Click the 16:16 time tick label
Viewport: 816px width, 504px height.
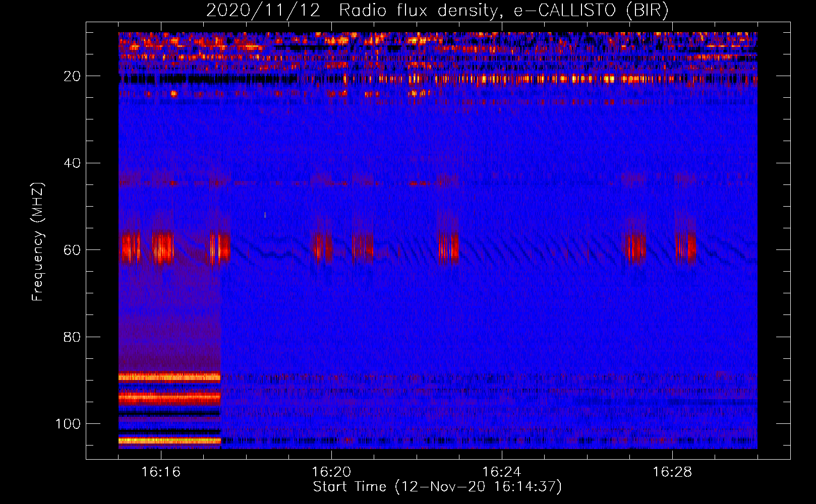click(x=161, y=472)
